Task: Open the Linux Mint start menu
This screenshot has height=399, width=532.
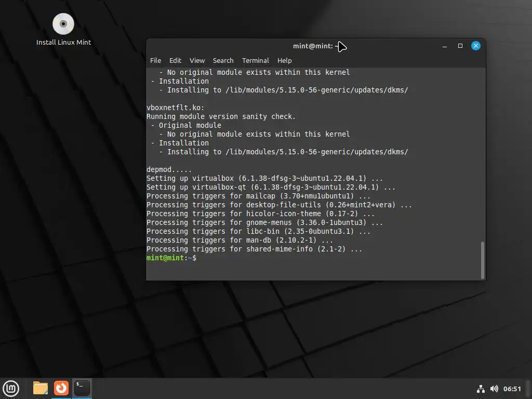Action: (x=11, y=388)
